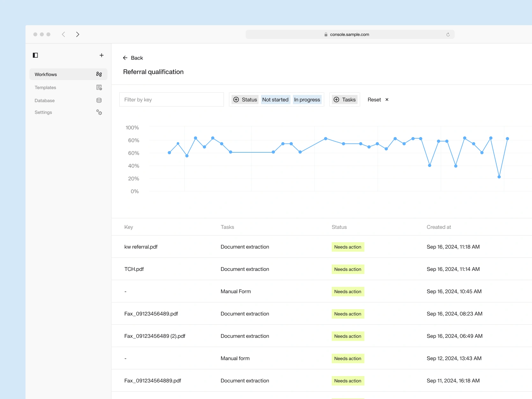The image size is (532, 399).
Task: Click the Database icon in the sidebar
Action: pos(99,100)
